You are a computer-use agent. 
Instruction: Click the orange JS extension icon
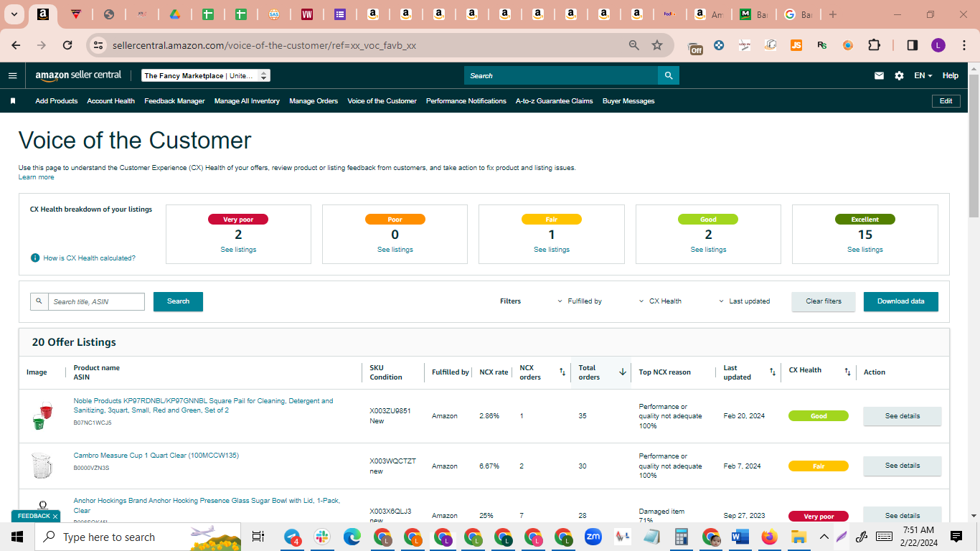tap(796, 45)
